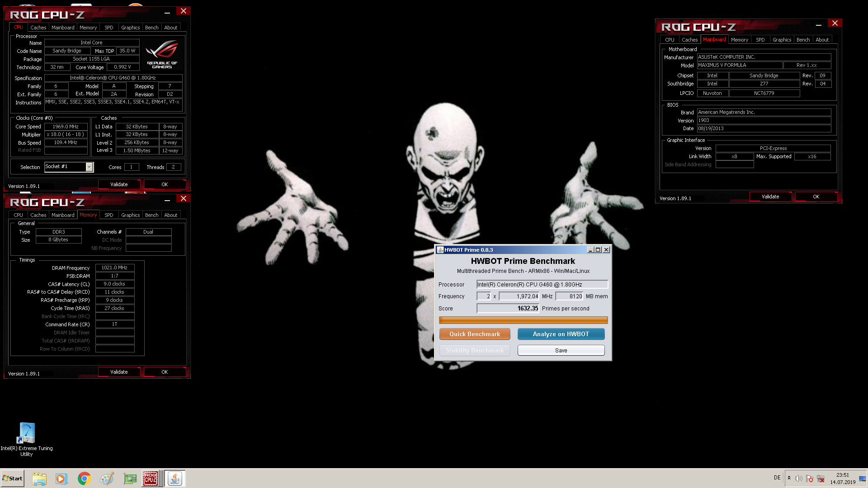
Task: Click the Score field showing 1632.35
Action: point(508,309)
